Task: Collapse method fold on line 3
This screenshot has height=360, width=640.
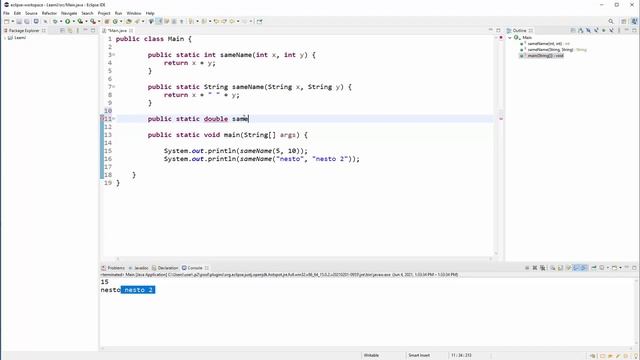Action: [x=114, y=55]
